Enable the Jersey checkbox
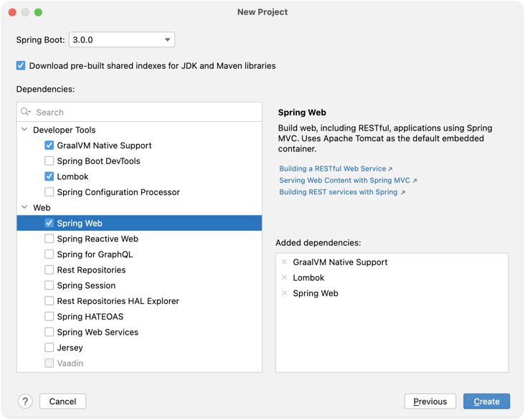 click(x=49, y=348)
